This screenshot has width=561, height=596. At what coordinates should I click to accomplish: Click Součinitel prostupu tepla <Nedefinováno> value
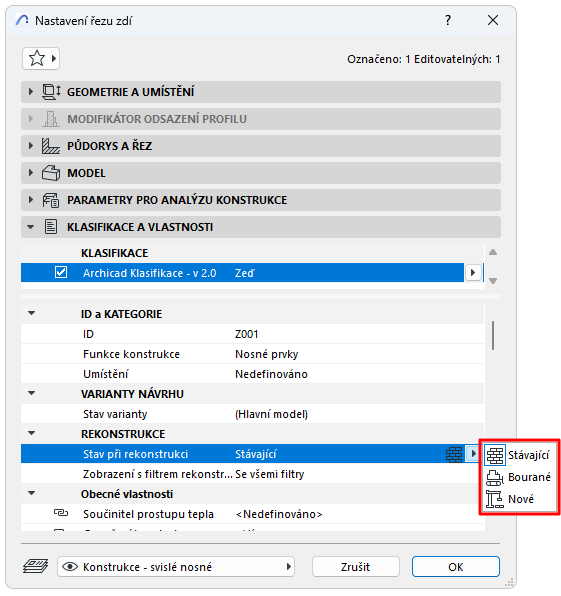pyautogui.click(x=279, y=514)
